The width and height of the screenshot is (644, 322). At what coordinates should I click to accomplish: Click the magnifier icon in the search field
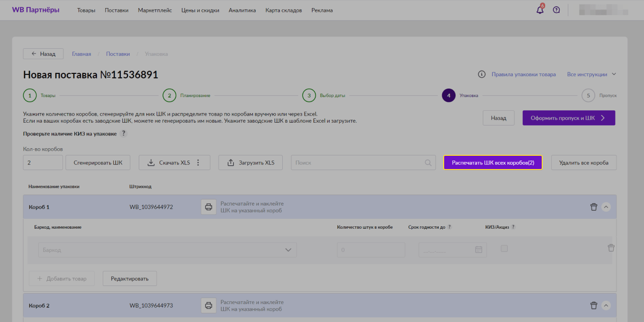point(428,162)
